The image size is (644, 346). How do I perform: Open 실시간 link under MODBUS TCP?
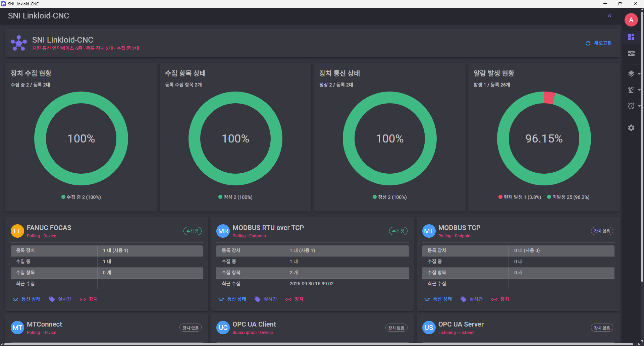(472, 299)
